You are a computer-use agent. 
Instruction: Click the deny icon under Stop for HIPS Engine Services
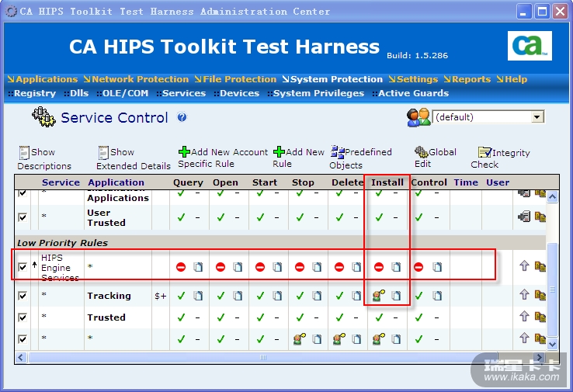[300, 267]
